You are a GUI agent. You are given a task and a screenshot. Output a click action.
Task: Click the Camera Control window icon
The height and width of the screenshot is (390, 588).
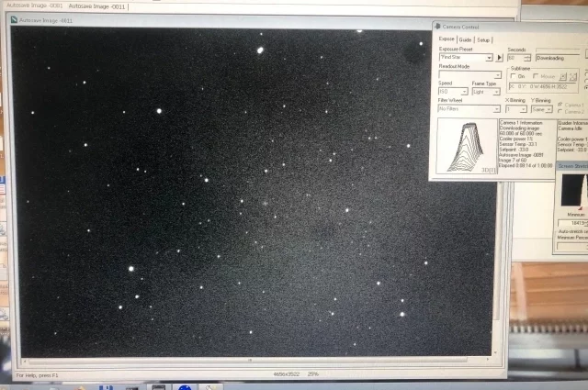click(x=436, y=28)
